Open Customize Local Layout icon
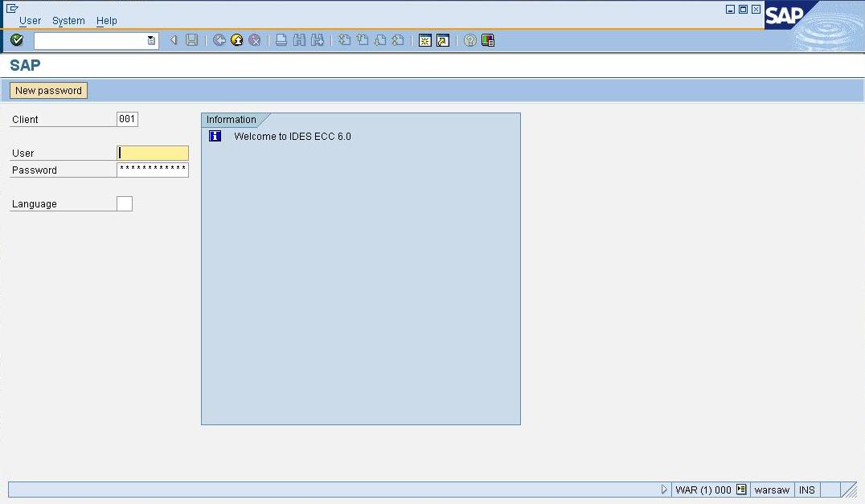The image size is (865, 504). click(488, 40)
